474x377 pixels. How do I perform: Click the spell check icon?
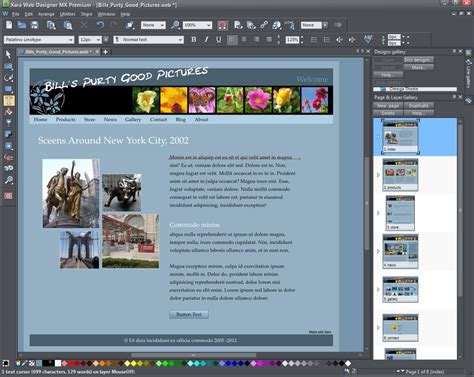coord(368,39)
